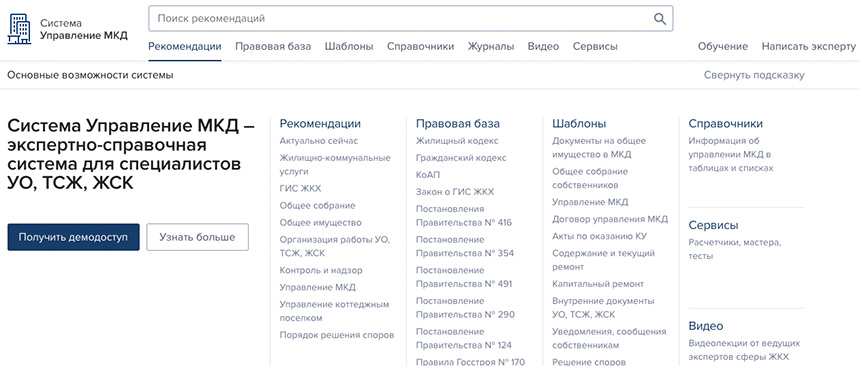Open Управление коттеджным поселком link
This screenshot has width=860, height=370.
click(x=334, y=311)
